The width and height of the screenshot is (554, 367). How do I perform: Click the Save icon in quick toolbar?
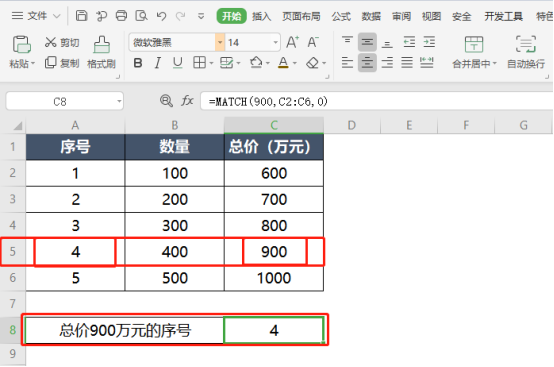(82, 16)
